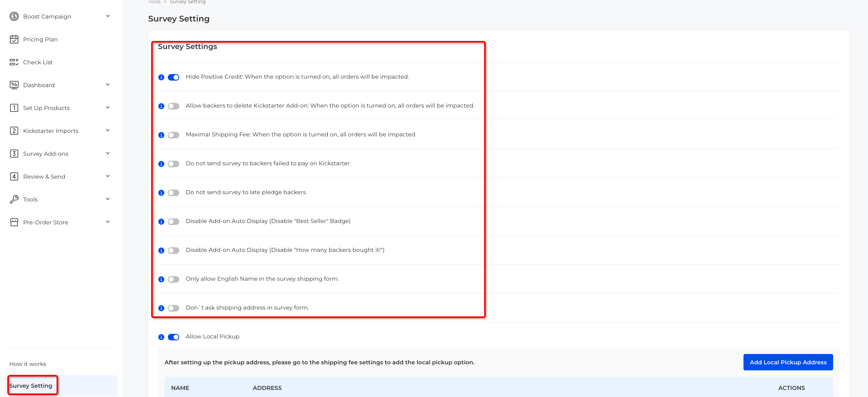Click the Dashboard monitor icon
This screenshot has width=868, height=397.
tap(14, 85)
